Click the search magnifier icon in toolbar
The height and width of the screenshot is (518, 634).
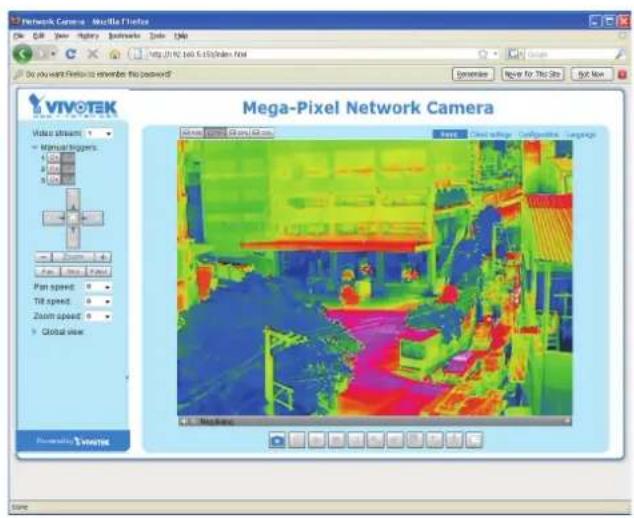(620, 54)
